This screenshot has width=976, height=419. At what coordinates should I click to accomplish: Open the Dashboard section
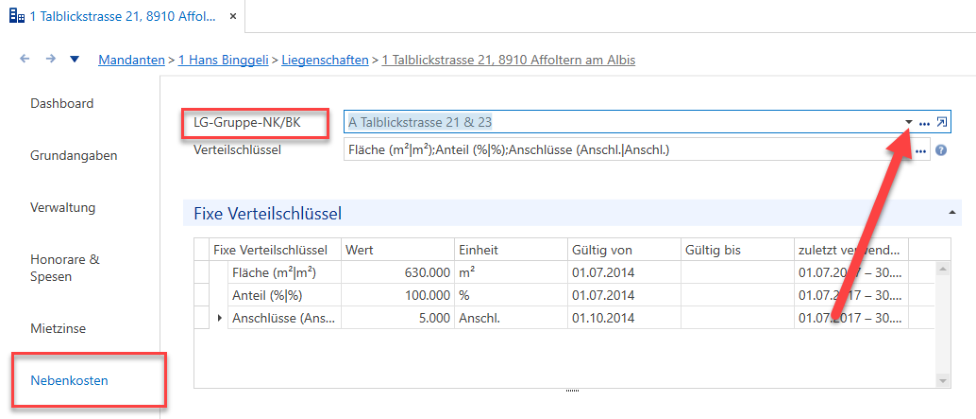click(62, 103)
